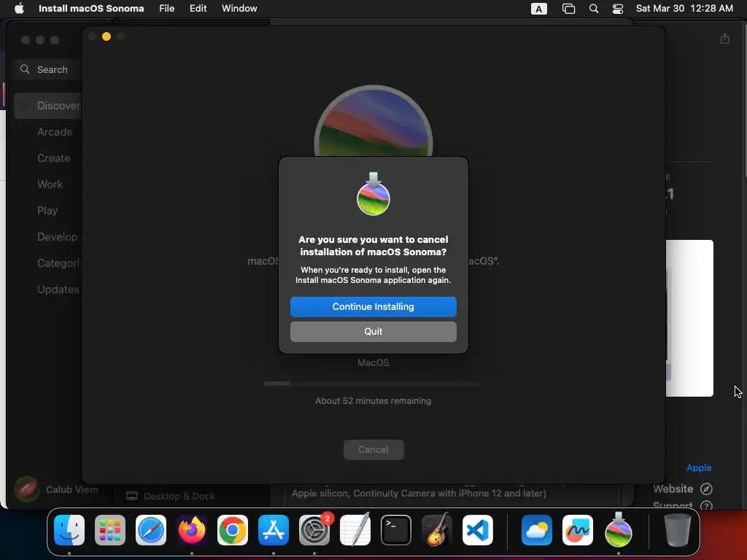Open the Apple menu
This screenshot has height=560, width=747.
(19, 8)
